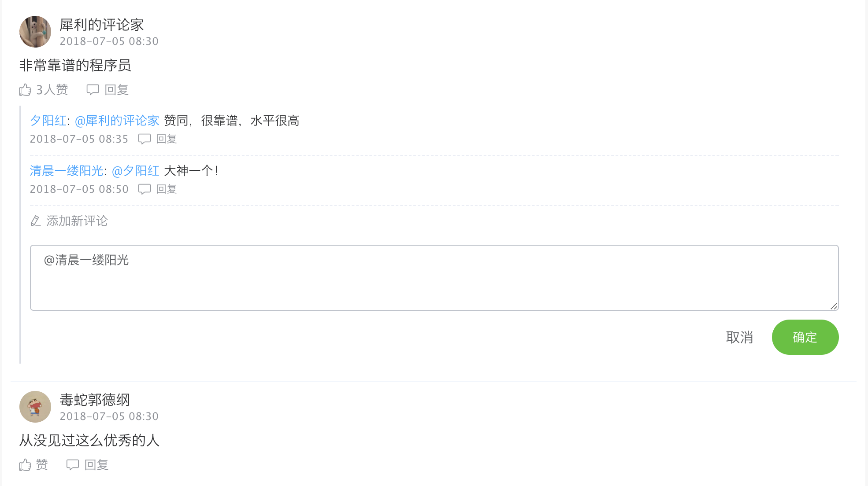
Task: Click the pencil icon for 添加新评论
Action: point(36,221)
